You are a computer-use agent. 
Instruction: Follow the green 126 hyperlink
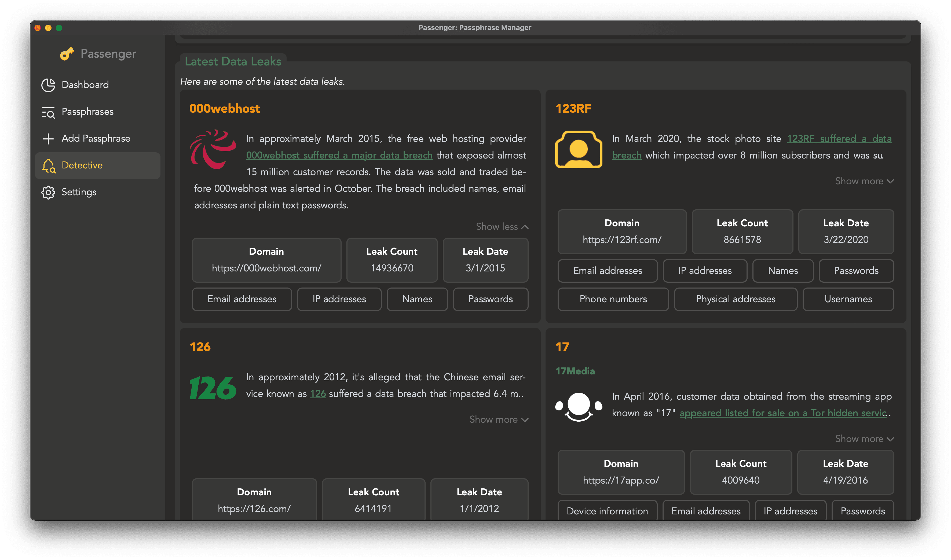318,394
